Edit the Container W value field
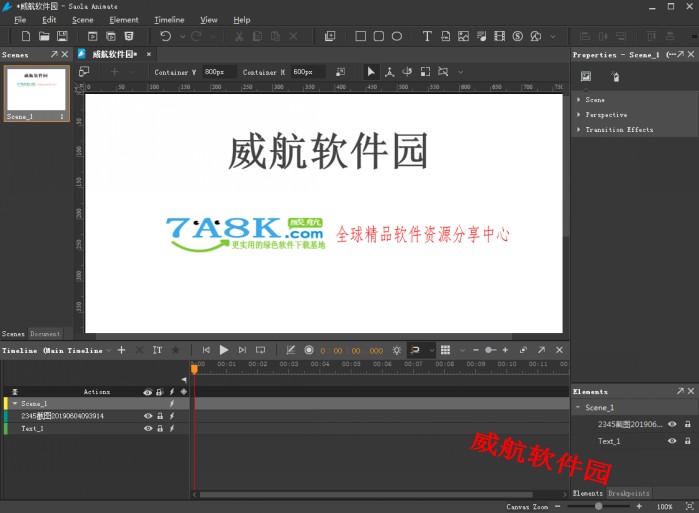 click(219, 72)
